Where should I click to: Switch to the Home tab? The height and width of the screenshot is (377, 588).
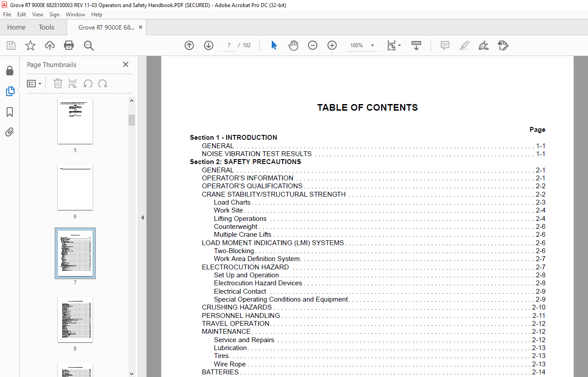pyautogui.click(x=16, y=27)
